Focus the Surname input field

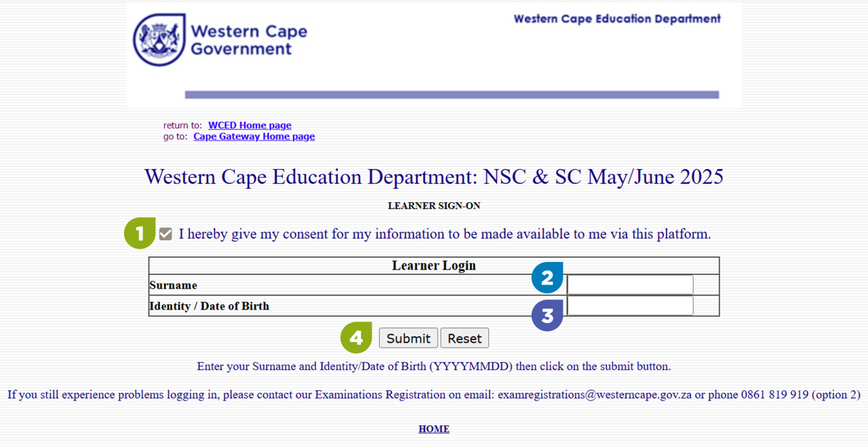pos(630,284)
